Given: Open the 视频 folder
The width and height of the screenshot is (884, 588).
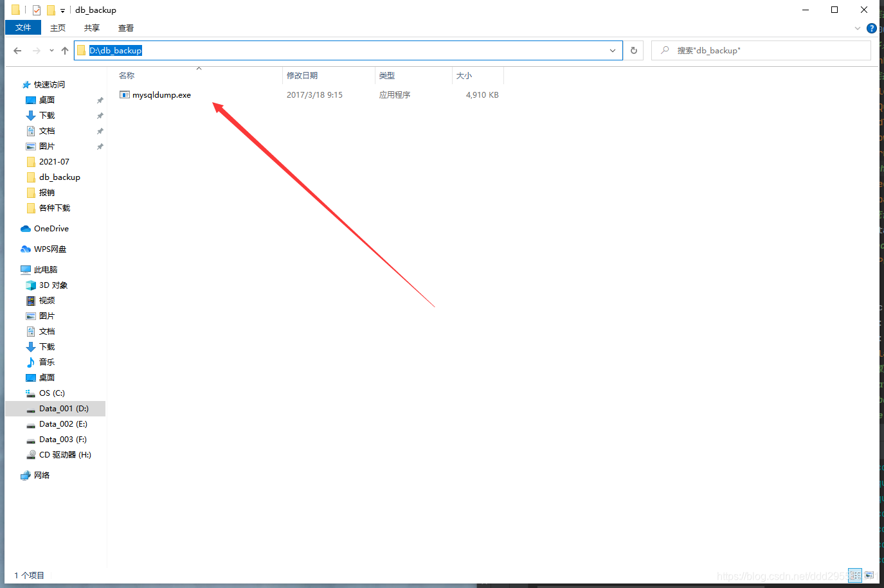Looking at the screenshot, I should coord(47,301).
